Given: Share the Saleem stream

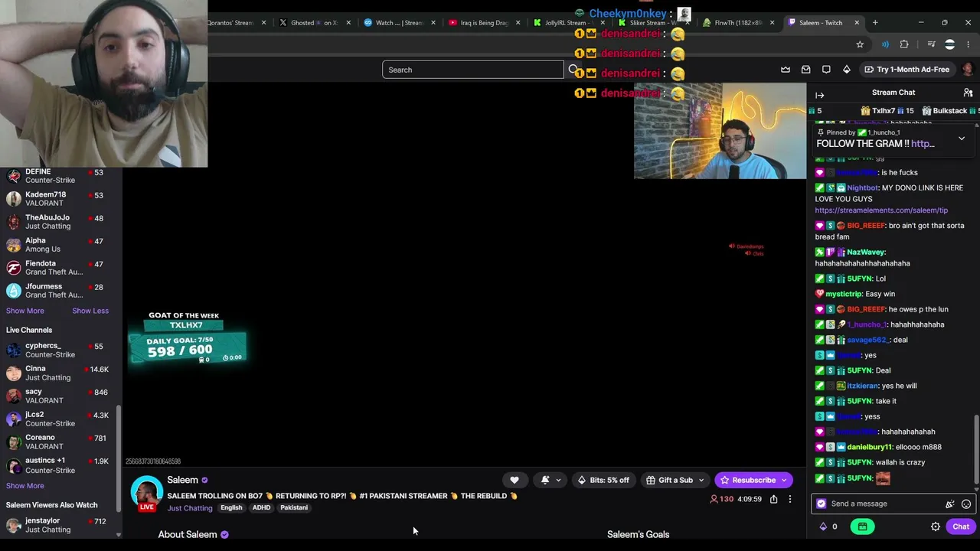Looking at the screenshot, I should click(x=773, y=499).
